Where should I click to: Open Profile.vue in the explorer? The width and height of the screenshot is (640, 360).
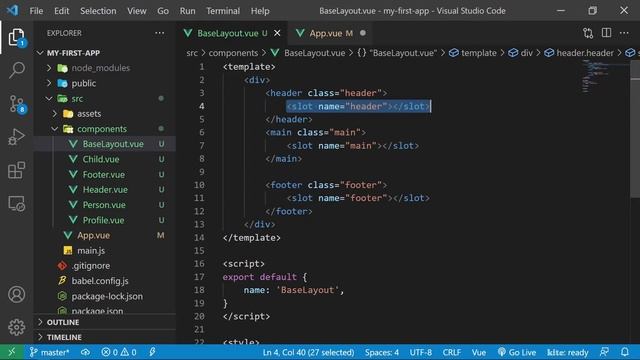point(103,220)
